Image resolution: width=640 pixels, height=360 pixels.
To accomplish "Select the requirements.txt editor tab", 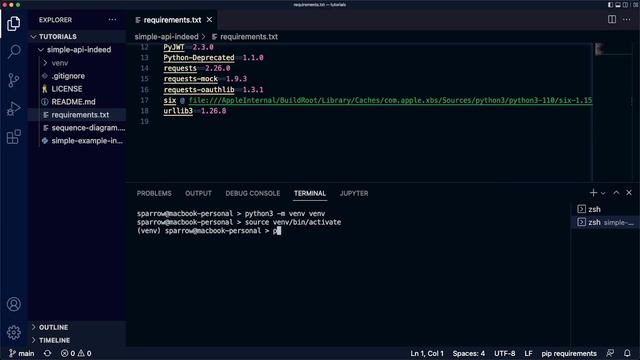I will (171, 20).
